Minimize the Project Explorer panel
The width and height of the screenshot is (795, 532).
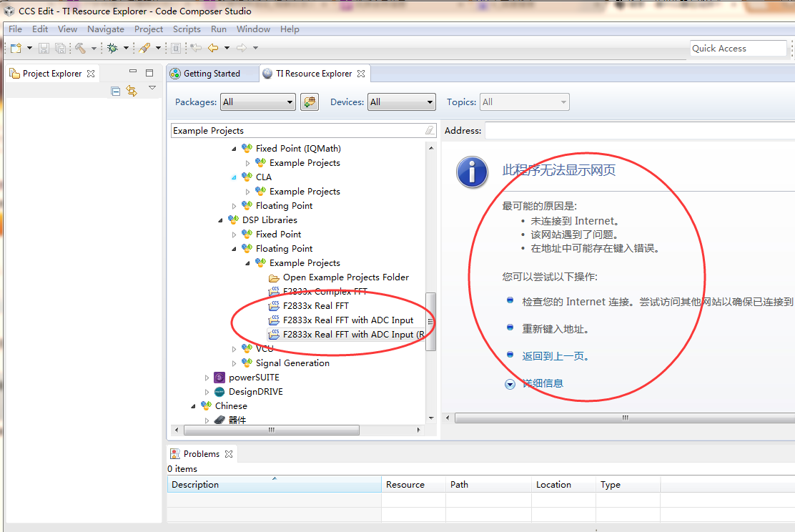tap(133, 72)
